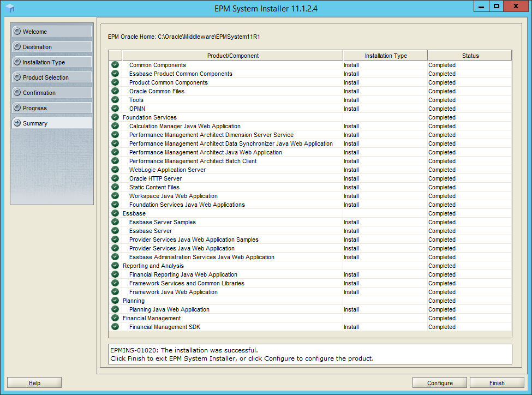Click the check icon next to Essbase Server
Viewport: 532px width, 395px height.
pyautogui.click(x=115, y=231)
